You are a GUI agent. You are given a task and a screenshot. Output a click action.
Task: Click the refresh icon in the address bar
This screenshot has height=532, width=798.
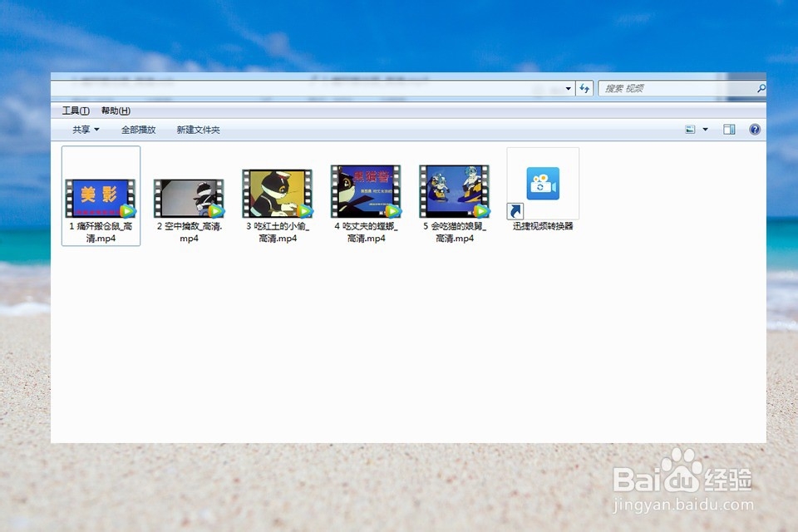click(584, 88)
